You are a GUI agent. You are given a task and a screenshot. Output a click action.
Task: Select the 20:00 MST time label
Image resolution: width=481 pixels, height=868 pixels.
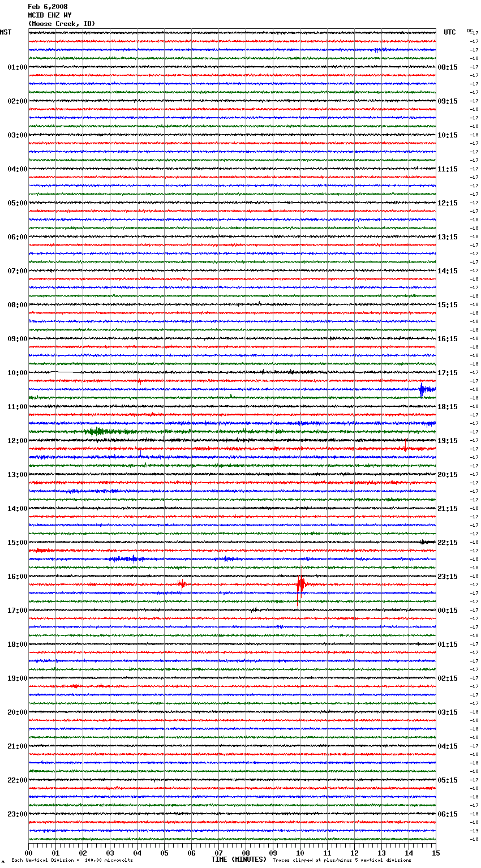point(18,712)
